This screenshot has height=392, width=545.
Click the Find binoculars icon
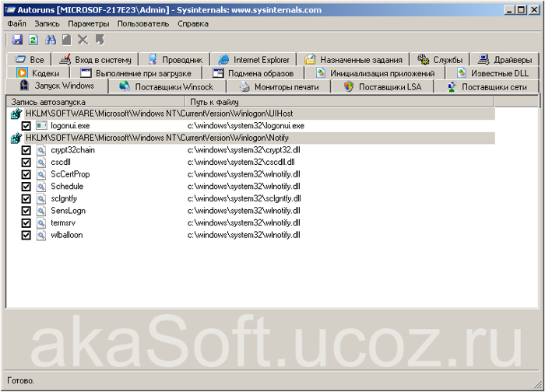[51, 40]
